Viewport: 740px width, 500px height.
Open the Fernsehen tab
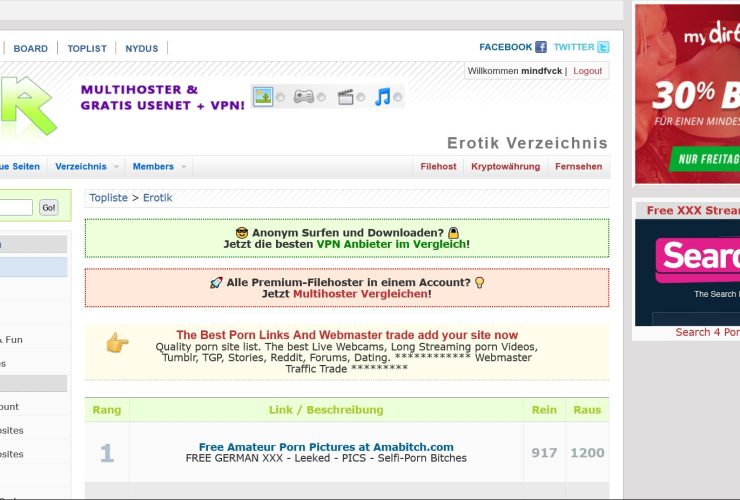point(579,167)
